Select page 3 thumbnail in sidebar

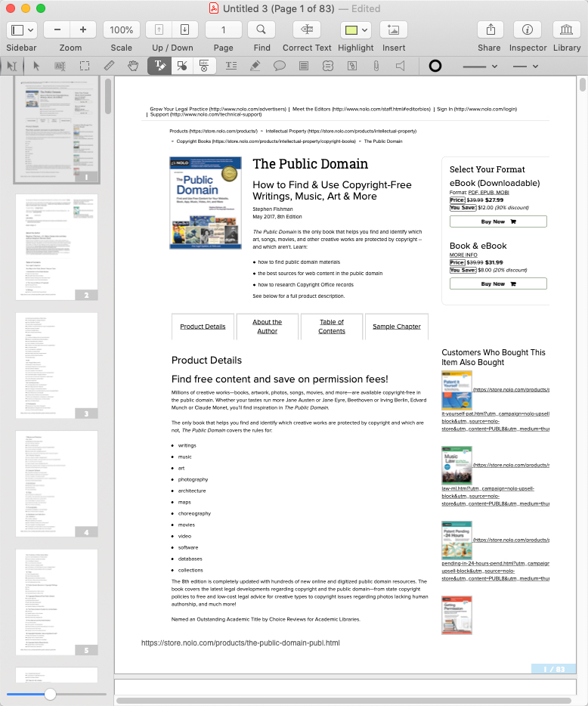pyautogui.click(x=57, y=366)
